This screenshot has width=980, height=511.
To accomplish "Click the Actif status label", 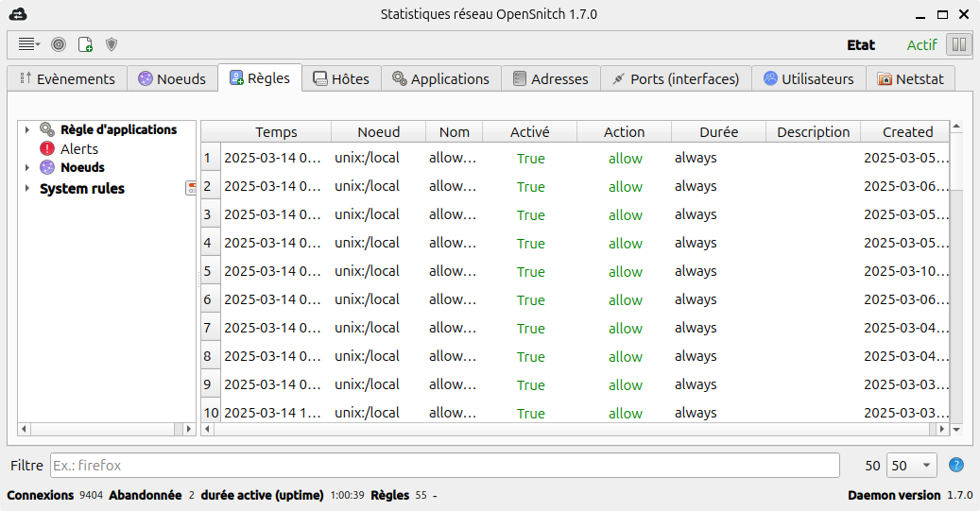I will click(x=921, y=45).
